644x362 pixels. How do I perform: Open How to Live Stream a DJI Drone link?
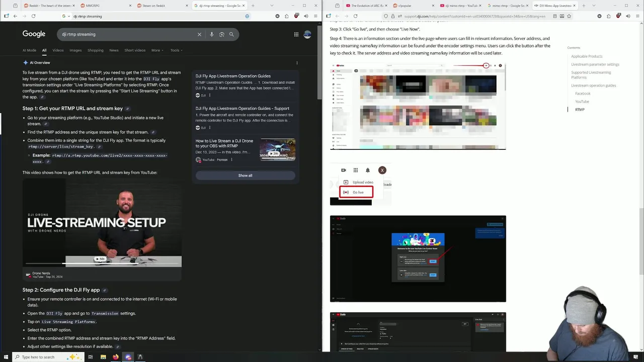[224, 143]
